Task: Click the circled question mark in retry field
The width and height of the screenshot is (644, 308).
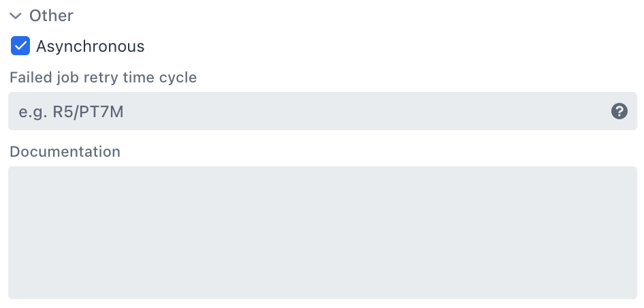Action: pyautogui.click(x=619, y=111)
